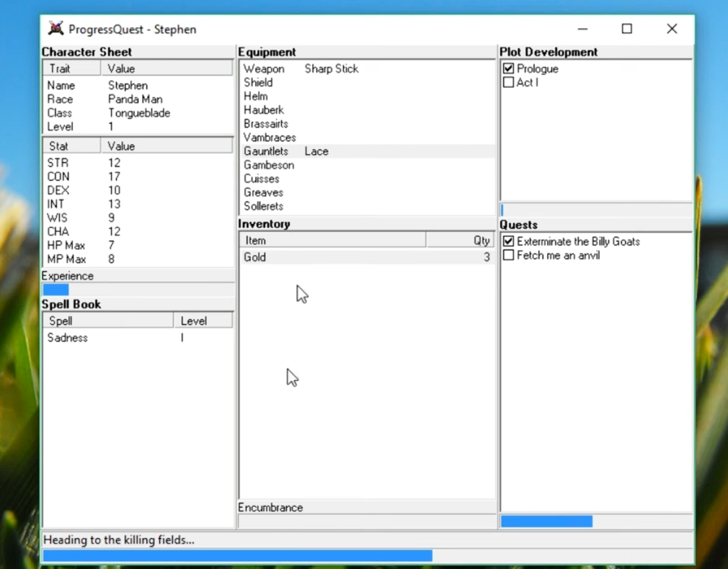Toggle the Act I checkbox
Viewport: 728px width, 569px height.
[508, 82]
